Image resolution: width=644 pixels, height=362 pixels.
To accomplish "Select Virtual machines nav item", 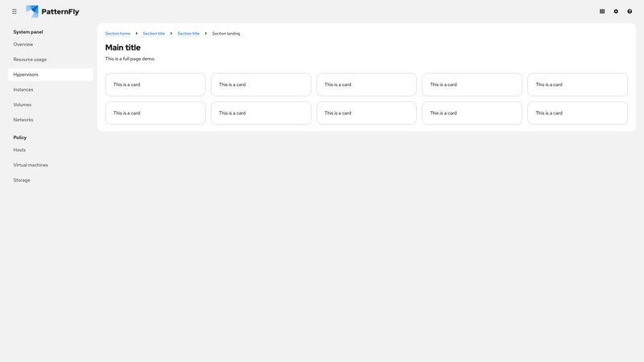I will pyautogui.click(x=51, y=165).
